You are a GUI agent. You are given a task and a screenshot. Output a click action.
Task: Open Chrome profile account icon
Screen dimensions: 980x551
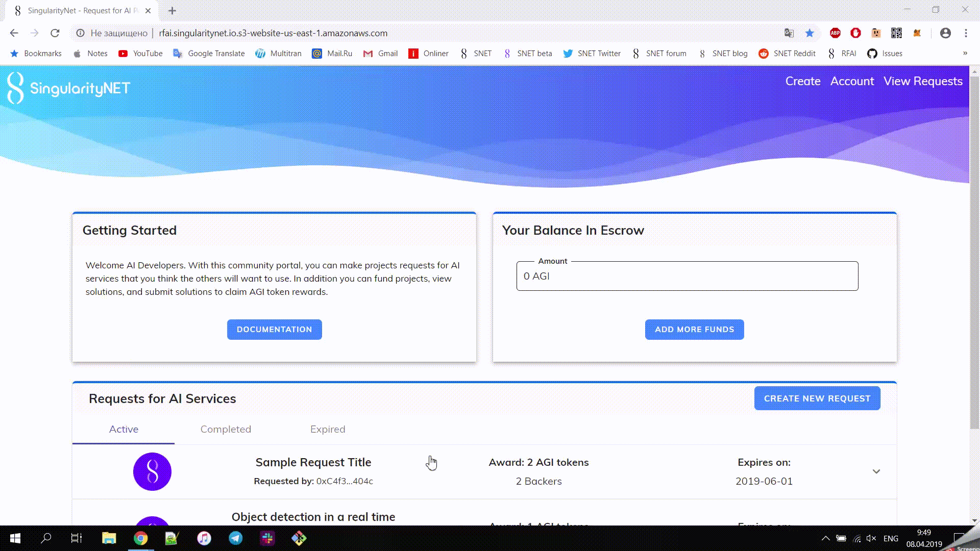pyautogui.click(x=945, y=33)
